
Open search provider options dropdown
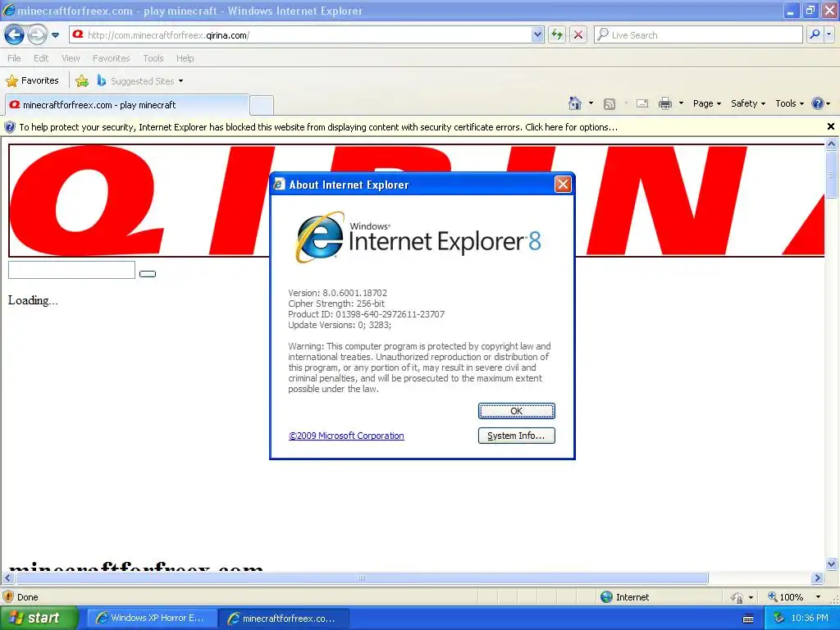pyautogui.click(x=829, y=35)
